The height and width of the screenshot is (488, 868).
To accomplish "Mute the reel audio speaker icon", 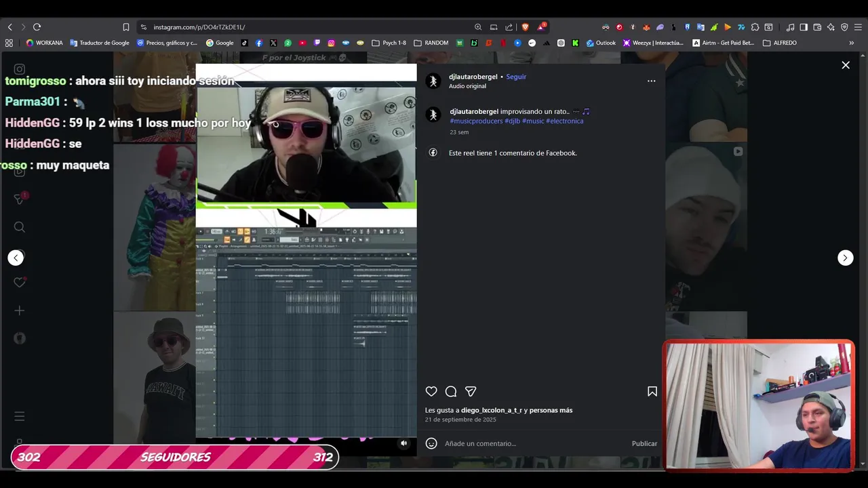I will tap(403, 443).
